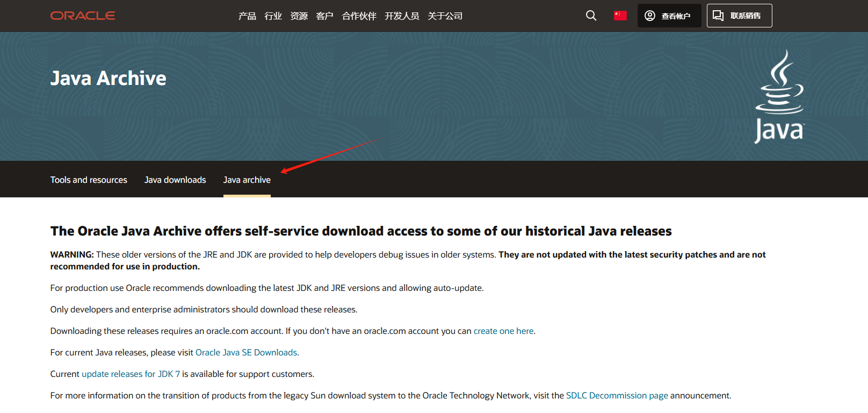Open the 关于公司 menu
Viewport: 868px width, 413px height.
click(445, 16)
